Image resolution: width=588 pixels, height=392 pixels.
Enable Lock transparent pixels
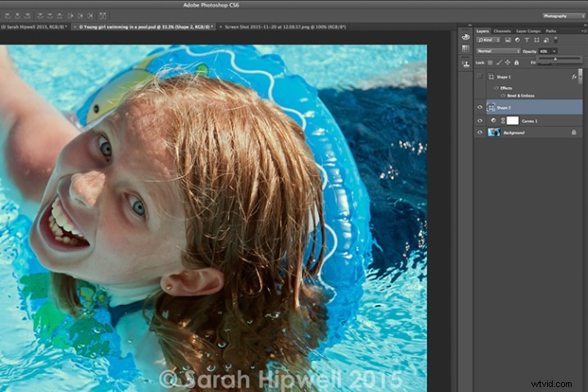click(490, 62)
